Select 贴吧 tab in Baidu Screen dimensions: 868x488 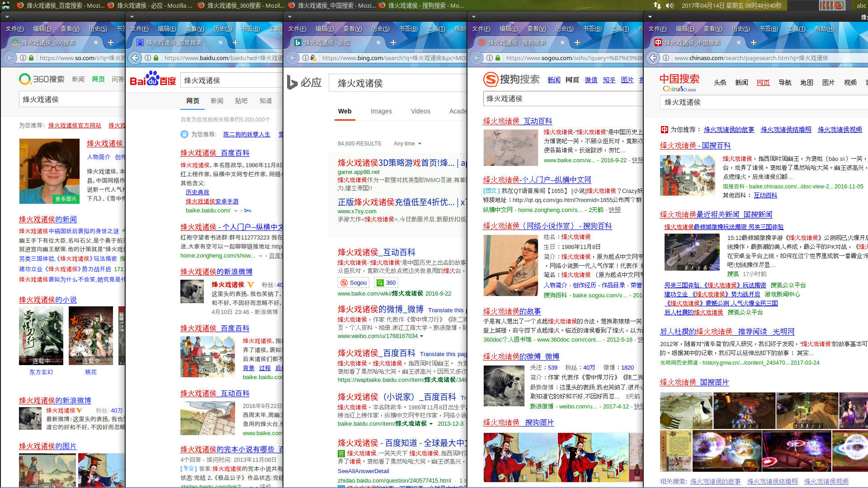coord(241,101)
